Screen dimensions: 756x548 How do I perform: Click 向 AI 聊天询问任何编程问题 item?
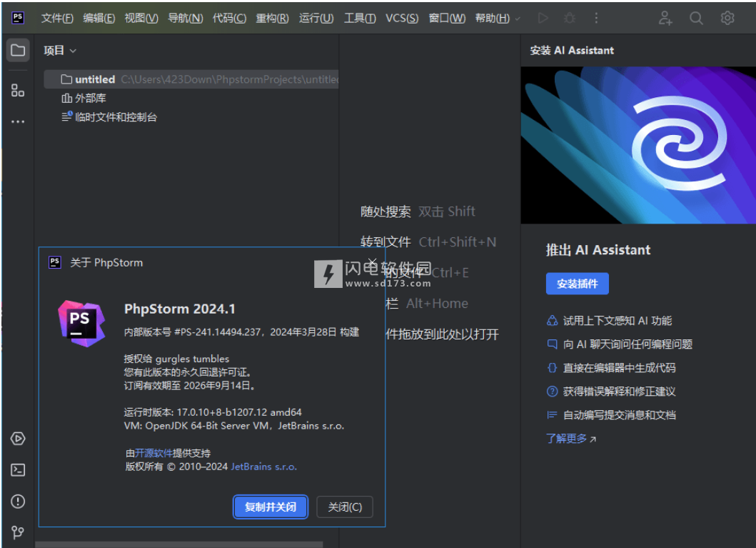620,344
